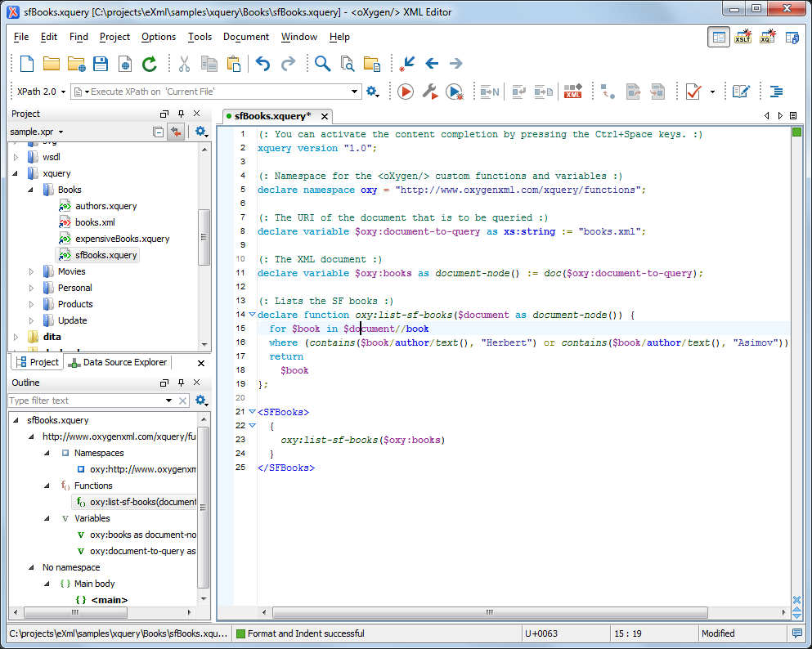Open the Document menu
This screenshot has width=812, height=649.
pos(246,37)
